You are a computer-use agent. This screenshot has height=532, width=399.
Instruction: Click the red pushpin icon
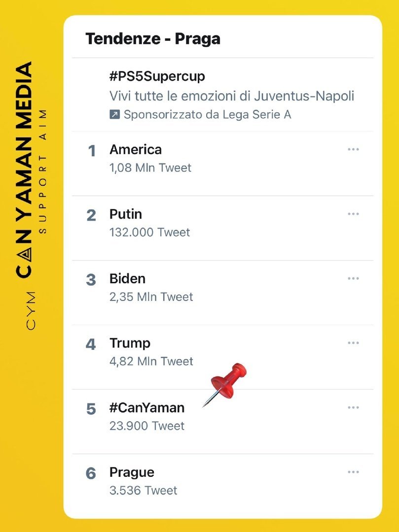(x=228, y=382)
